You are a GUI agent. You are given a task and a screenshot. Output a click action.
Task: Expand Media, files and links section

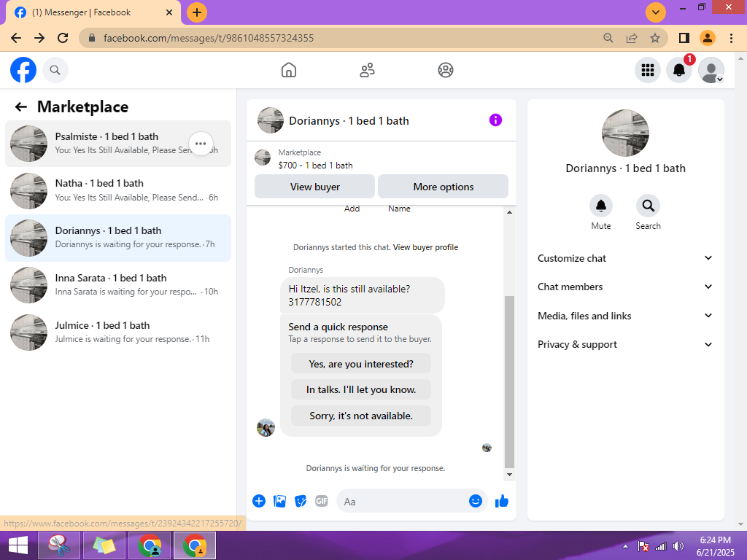[x=625, y=316]
